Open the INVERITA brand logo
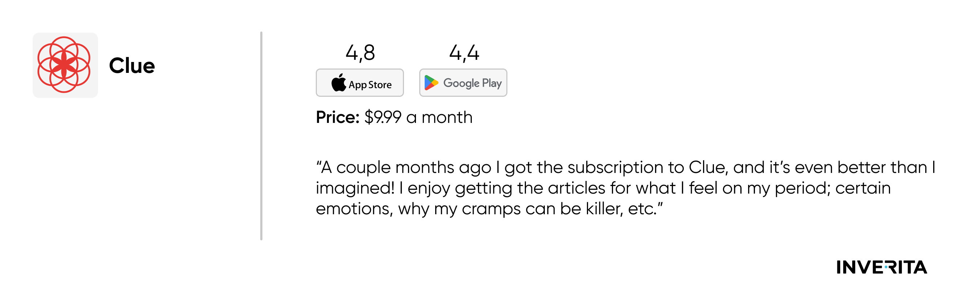This screenshot has width=980, height=298. tap(882, 267)
